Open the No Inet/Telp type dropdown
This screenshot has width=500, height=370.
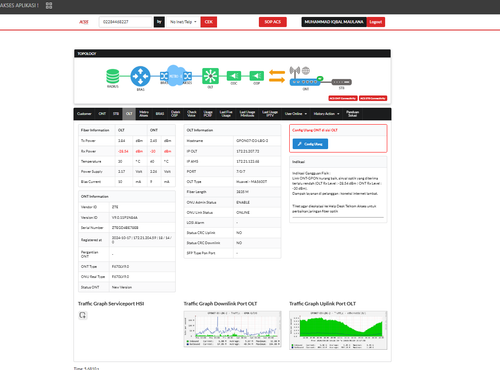[x=183, y=22]
